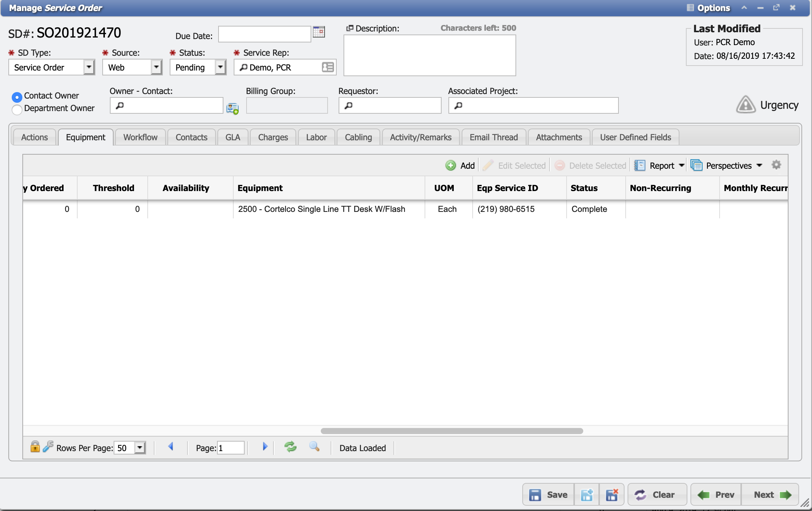The height and width of the screenshot is (511, 812).
Task: Click the Page number field
Action: tap(231, 448)
